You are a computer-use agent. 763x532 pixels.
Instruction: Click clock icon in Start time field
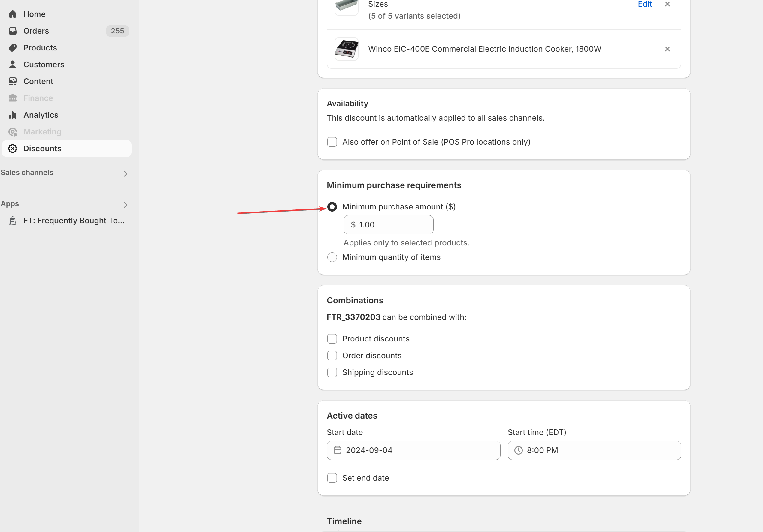(518, 450)
